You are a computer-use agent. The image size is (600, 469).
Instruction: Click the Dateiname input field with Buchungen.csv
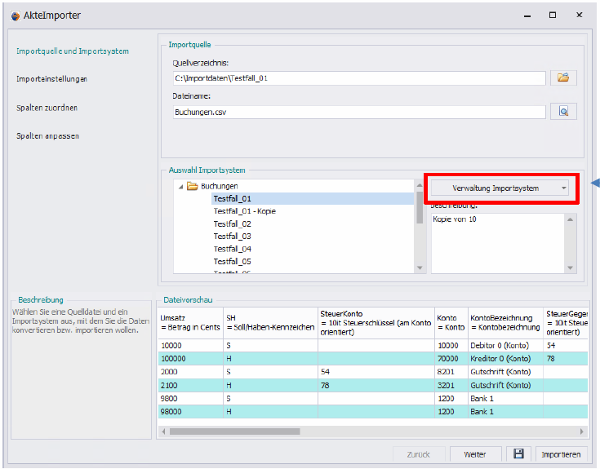(x=359, y=112)
